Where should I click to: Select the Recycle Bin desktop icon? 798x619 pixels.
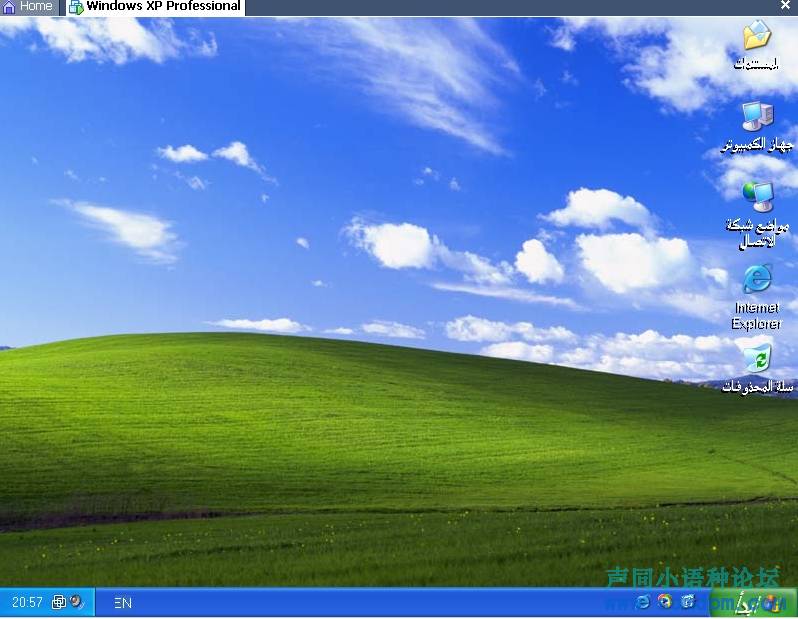(x=757, y=368)
